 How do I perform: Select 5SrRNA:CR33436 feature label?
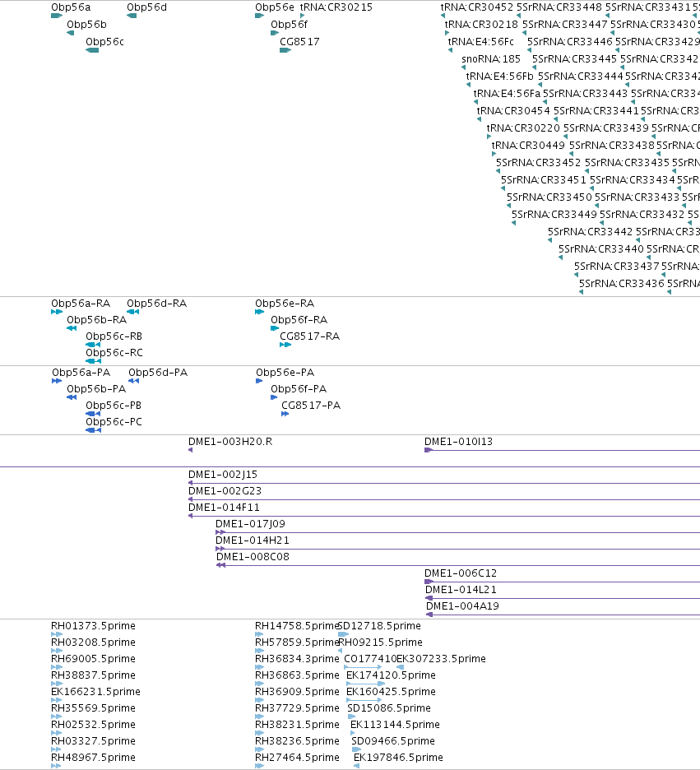(622, 283)
